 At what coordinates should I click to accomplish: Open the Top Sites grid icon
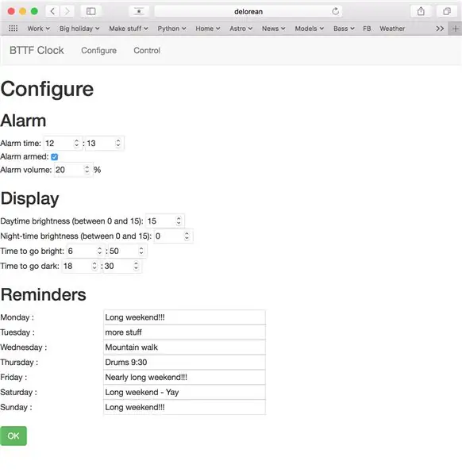click(13, 29)
